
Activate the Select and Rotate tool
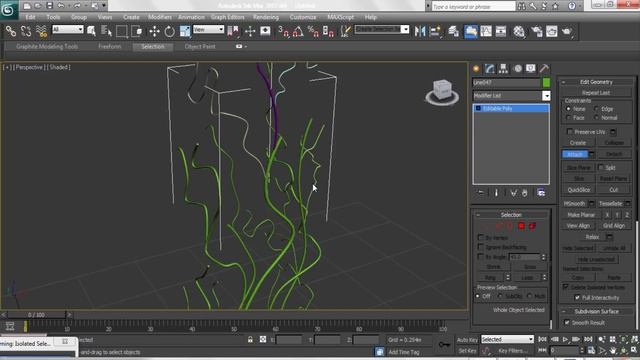point(169,31)
